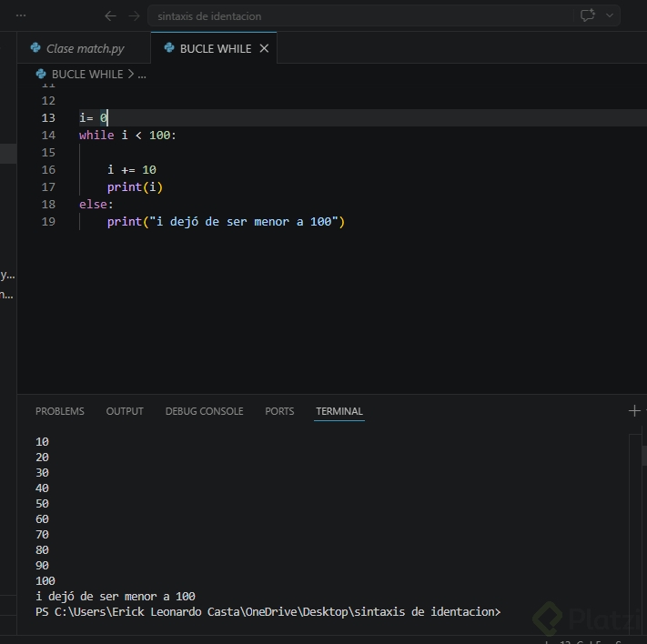
Task: Open the Copilot chat icon
Action: coord(587,15)
